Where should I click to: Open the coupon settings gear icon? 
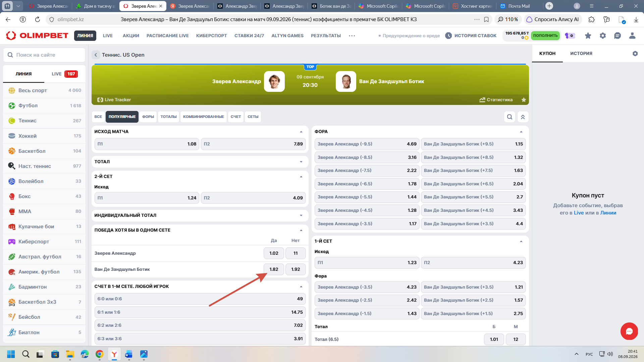635,54
